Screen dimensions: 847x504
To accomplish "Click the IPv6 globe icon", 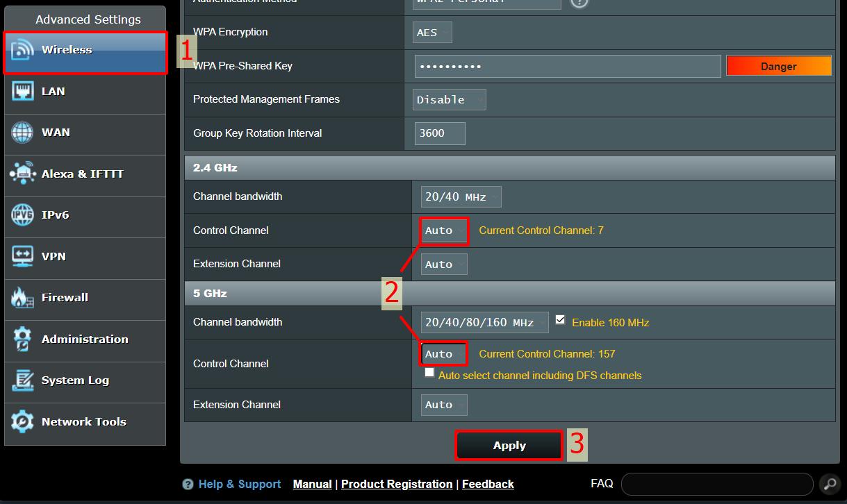I will pos(22,215).
